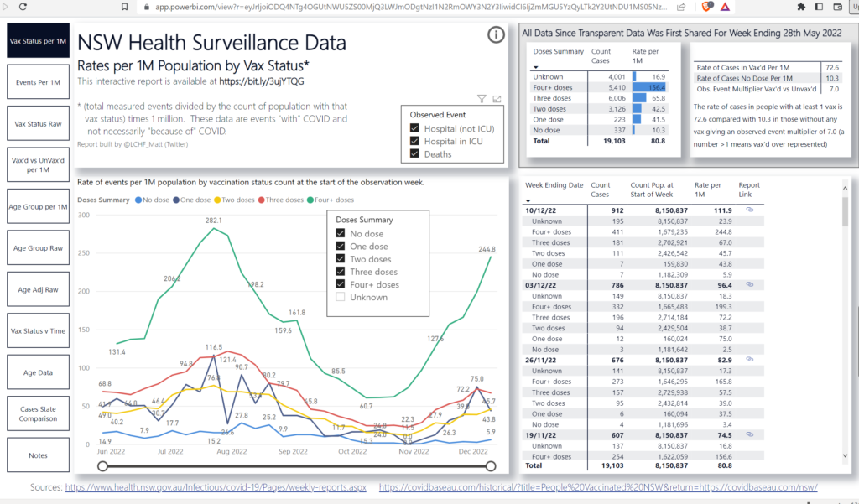Click the focus mode icon above Observed Event
The width and height of the screenshot is (859, 504).
coord(497,99)
